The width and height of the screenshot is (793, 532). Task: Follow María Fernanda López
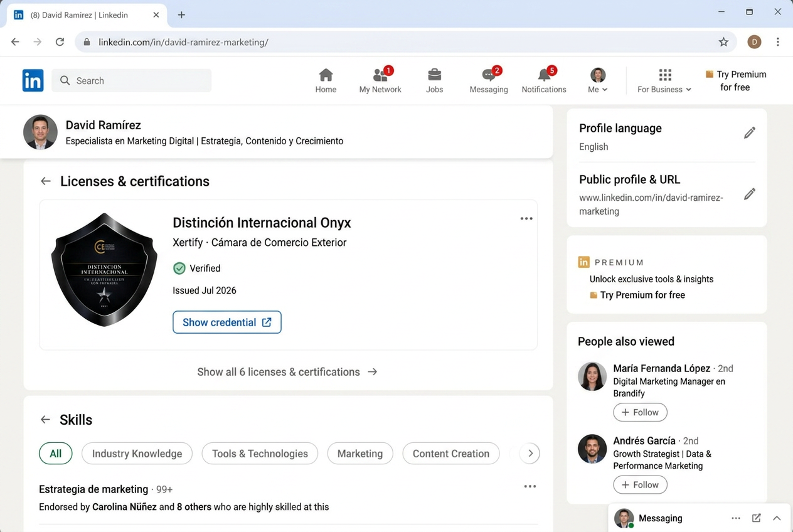pos(640,412)
